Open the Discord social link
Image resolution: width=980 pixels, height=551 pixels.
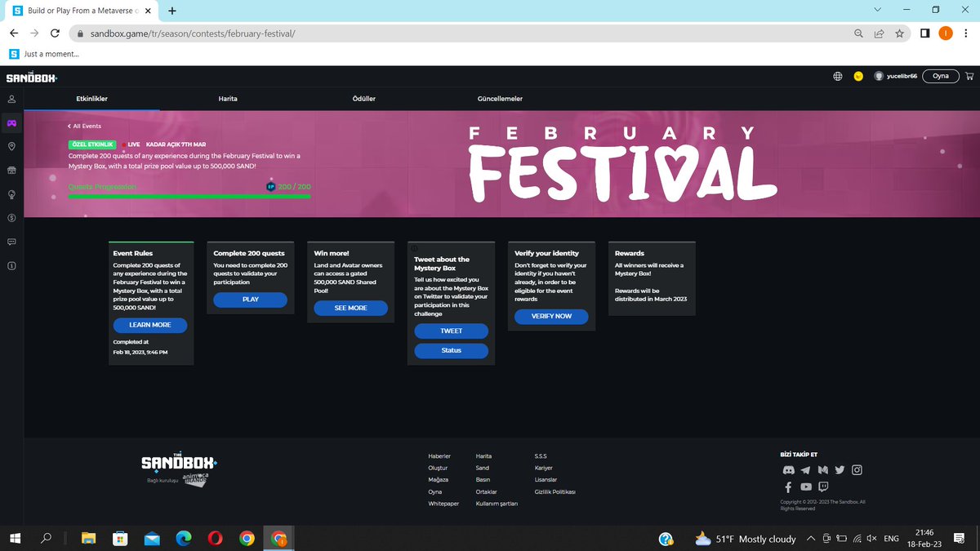click(x=788, y=470)
